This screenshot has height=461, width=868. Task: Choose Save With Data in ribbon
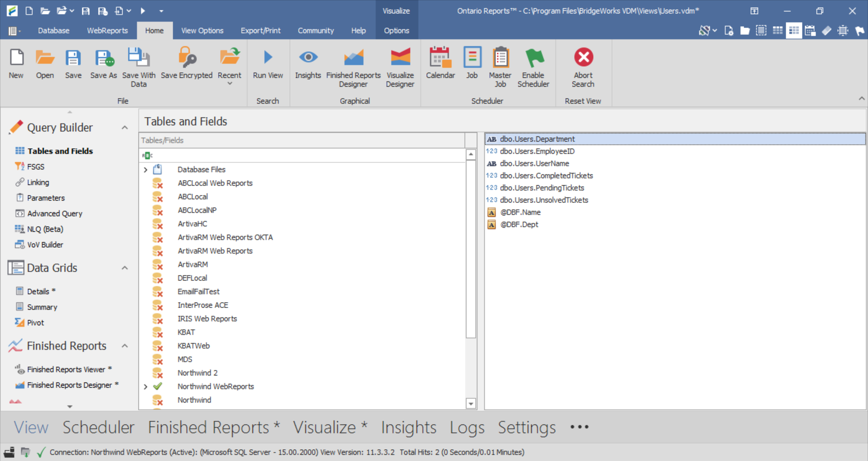(139, 68)
